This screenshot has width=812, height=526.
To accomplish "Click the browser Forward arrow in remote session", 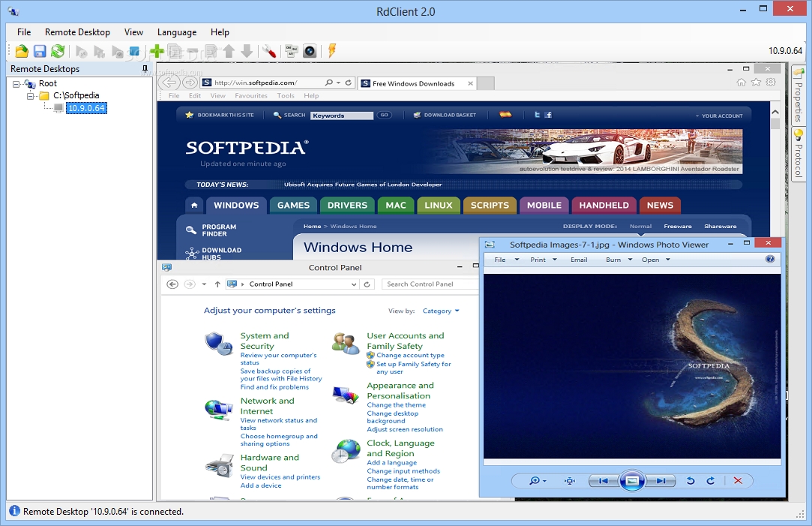I will [x=190, y=83].
